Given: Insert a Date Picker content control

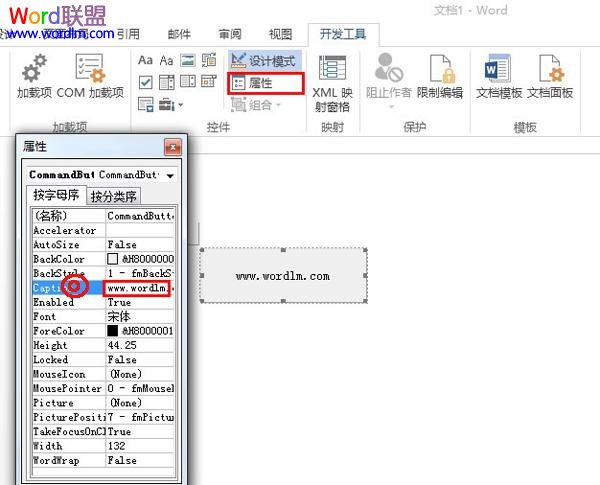Looking at the screenshot, I should (209, 81).
